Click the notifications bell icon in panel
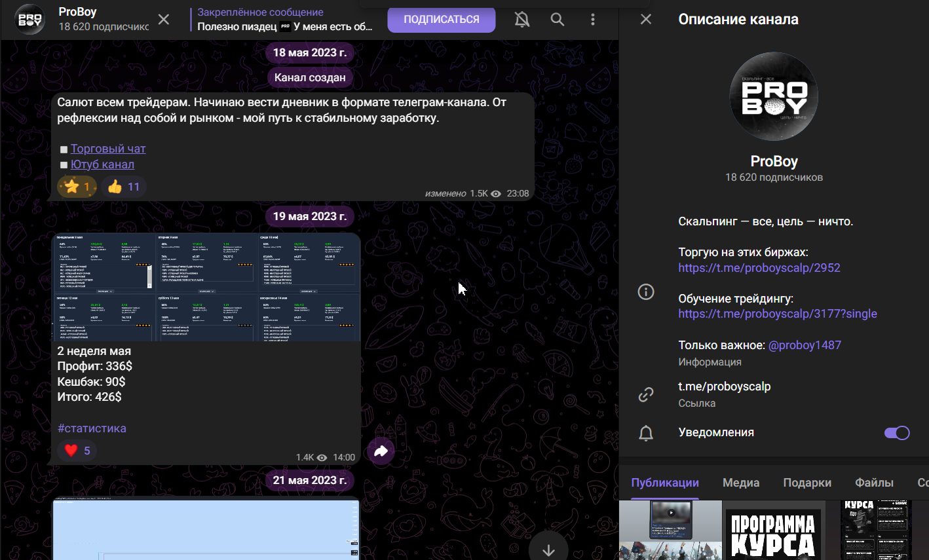 coord(646,433)
